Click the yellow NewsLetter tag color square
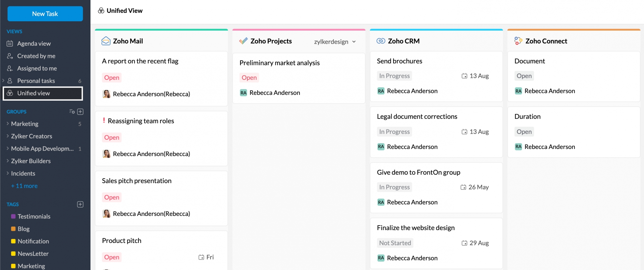The height and width of the screenshot is (270, 644). click(x=13, y=254)
